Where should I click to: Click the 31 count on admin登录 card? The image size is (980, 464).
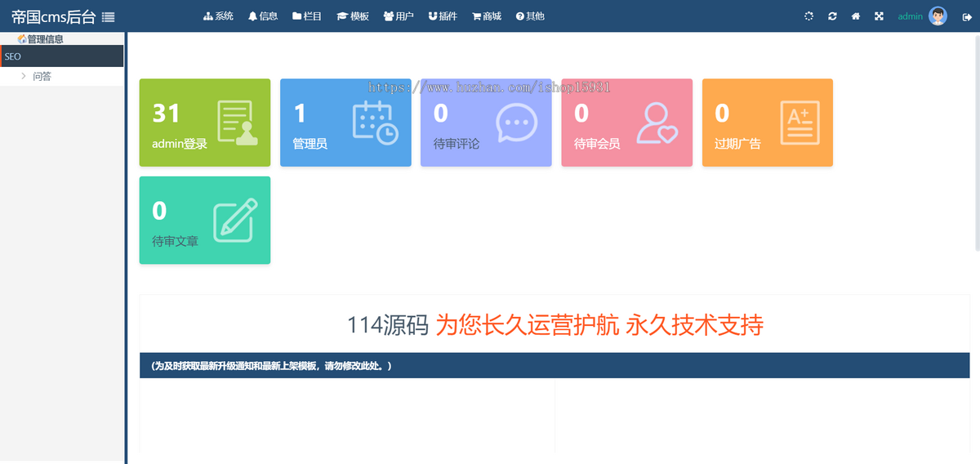point(166,113)
